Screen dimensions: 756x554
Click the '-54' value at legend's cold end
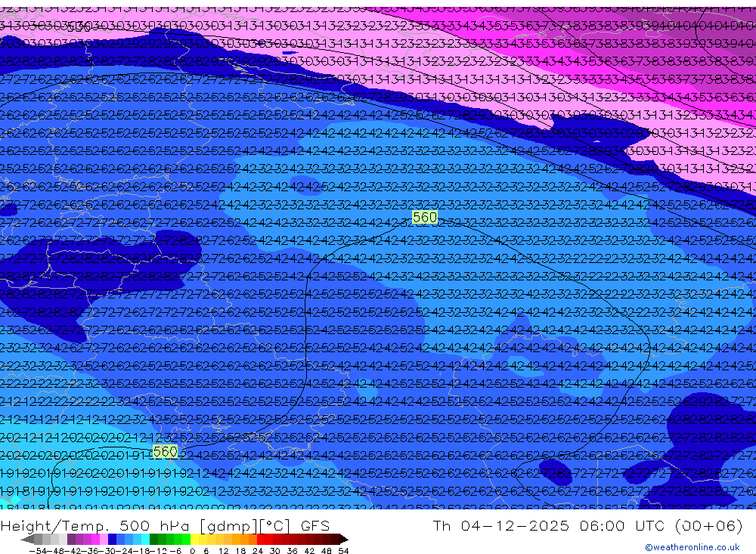coord(38,551)
